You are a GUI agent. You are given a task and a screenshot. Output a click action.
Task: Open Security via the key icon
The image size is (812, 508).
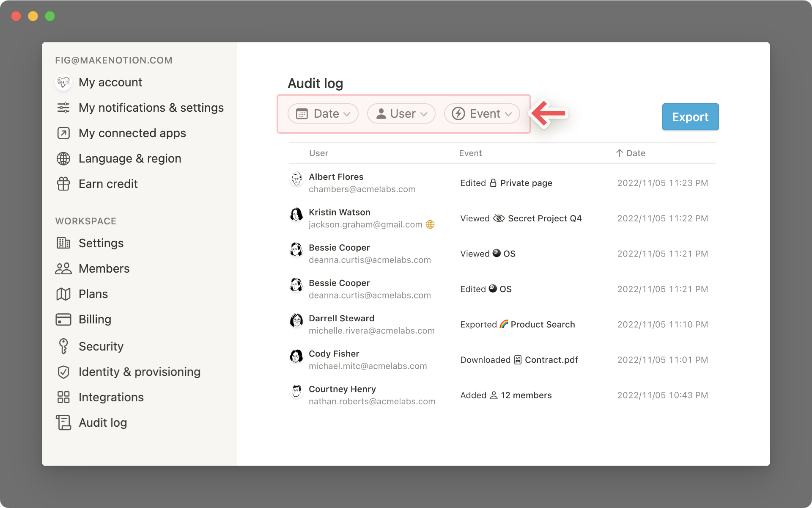[63, 346]
